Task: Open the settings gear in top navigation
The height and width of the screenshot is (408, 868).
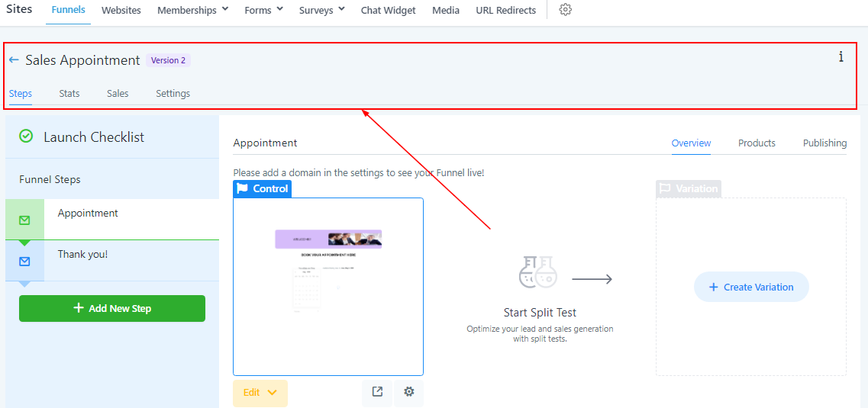Action: [x=565, y=10]
